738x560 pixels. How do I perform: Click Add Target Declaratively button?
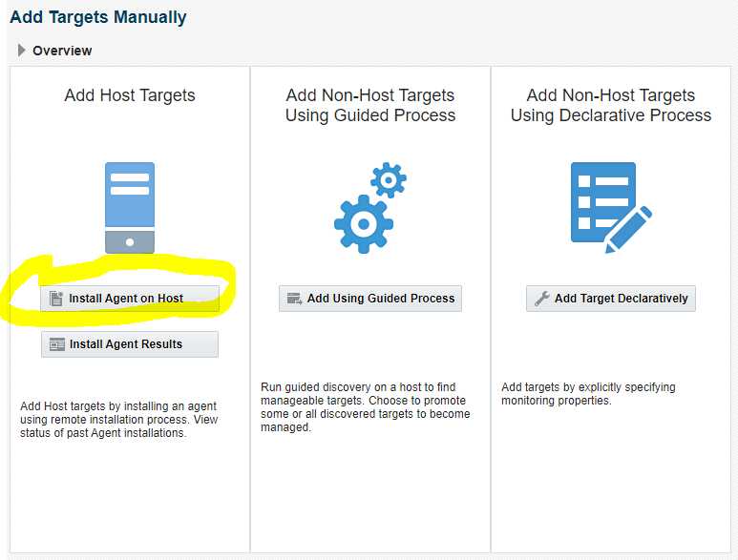pyautogui.click(x=611, y=298)
